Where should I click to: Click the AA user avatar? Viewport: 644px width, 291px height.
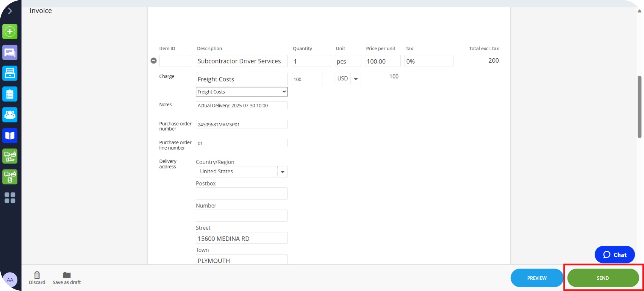tap(10, 280)
